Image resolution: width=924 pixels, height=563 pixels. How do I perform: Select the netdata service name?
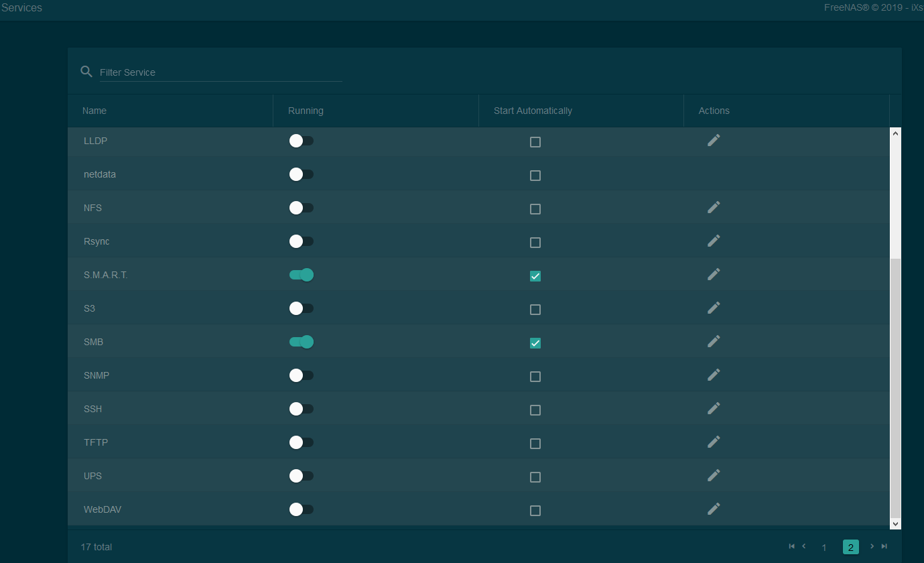coord(100,174)
